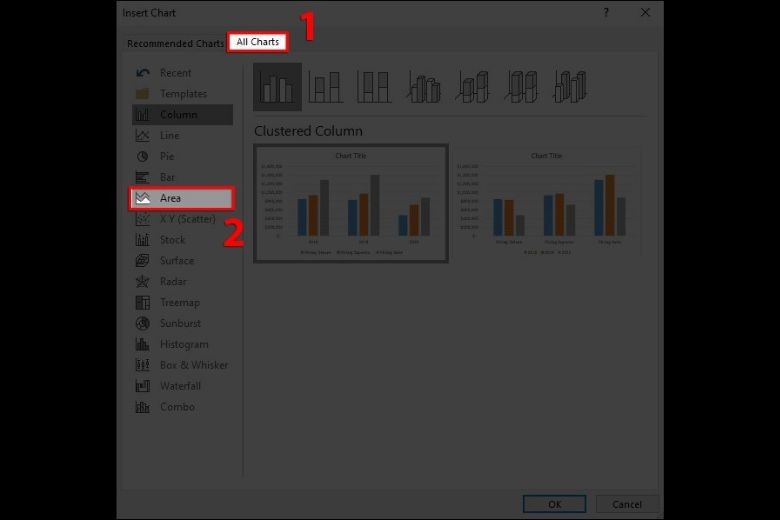Select 3-D Stacked Column subtype icon
This screenshot has height=520, width=780.
(472, 87)
